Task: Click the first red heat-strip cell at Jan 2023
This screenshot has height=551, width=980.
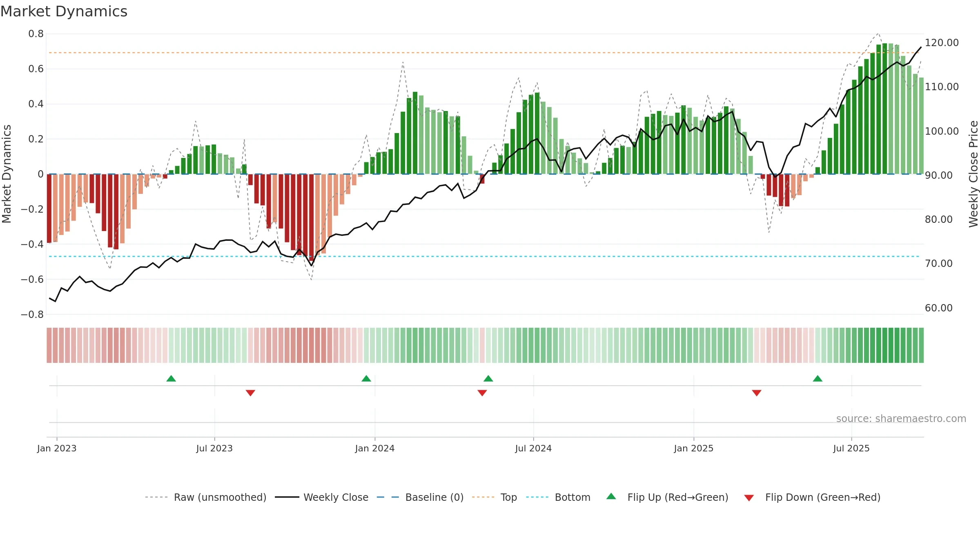Action: 49,345
